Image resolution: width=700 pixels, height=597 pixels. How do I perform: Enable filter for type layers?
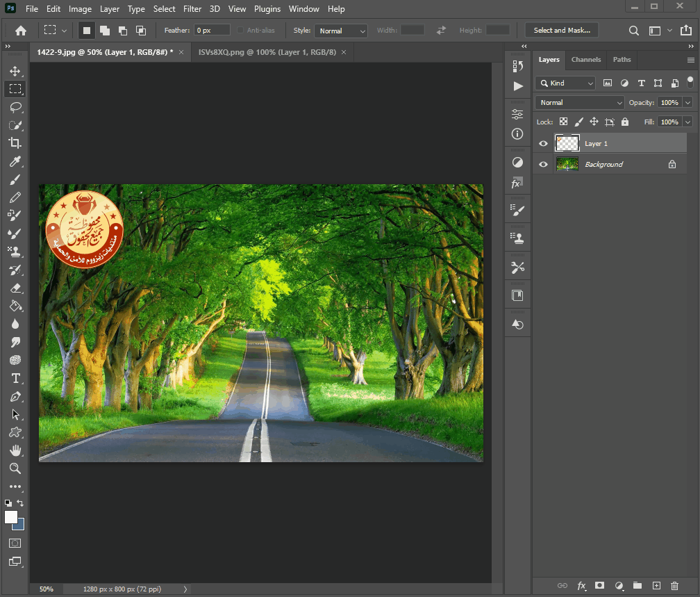click(x=642, y=83)
